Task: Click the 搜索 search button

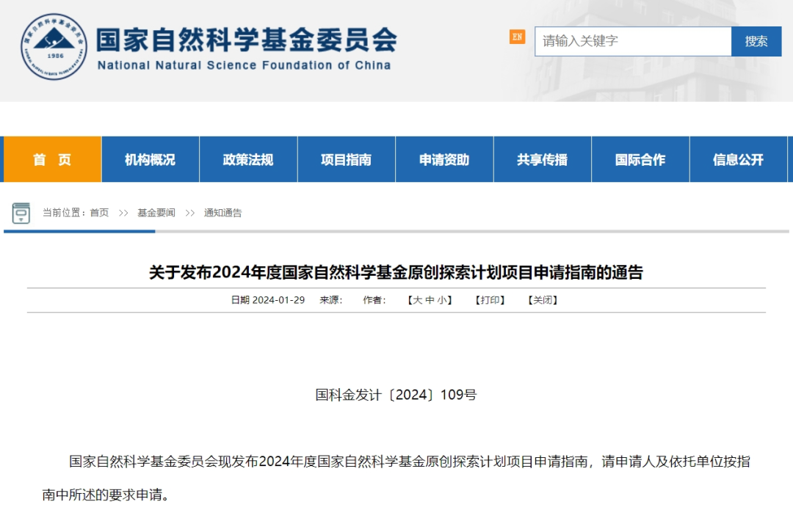Action: coord(756,41)
